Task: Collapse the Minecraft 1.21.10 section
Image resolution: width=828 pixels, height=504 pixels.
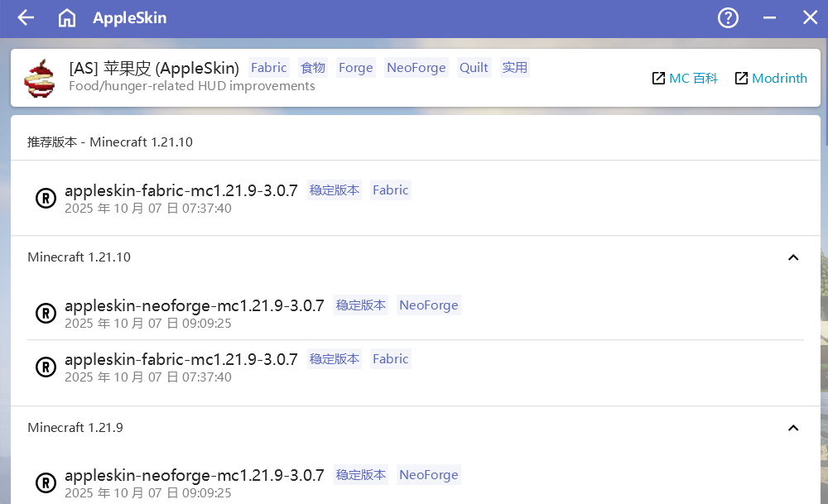Action: click(x=792, y=257)
